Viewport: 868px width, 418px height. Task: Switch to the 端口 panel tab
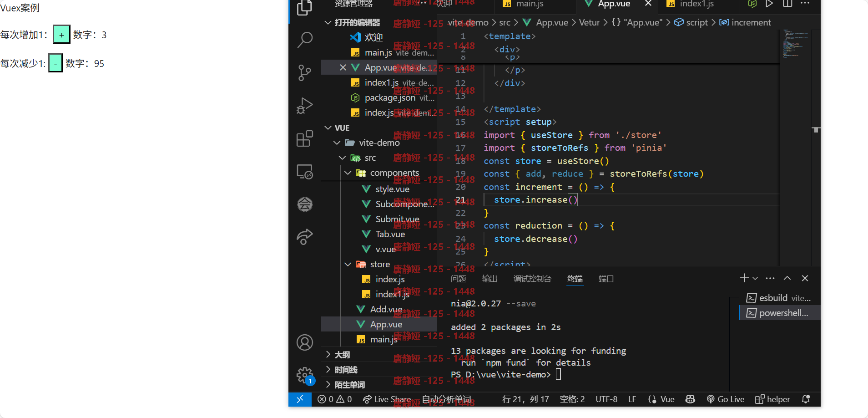click(x=606, y=279)
